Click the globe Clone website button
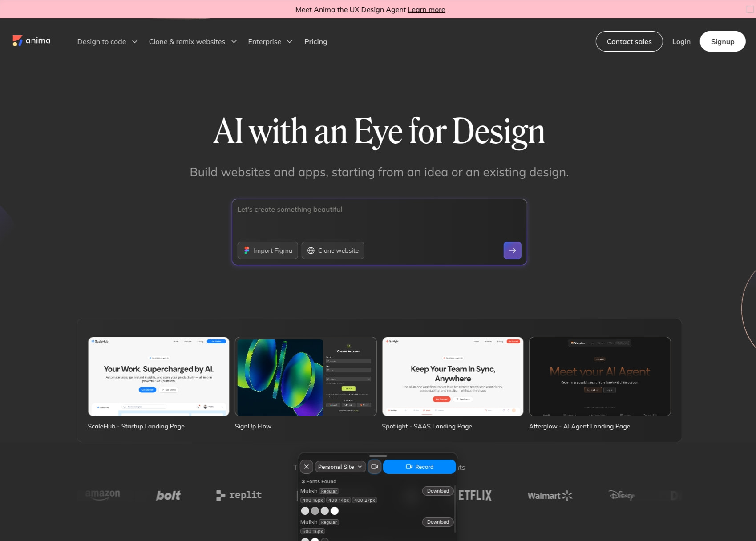Viewport: 756px width, 541px height. pyautogui.click(x=333, y=250)
